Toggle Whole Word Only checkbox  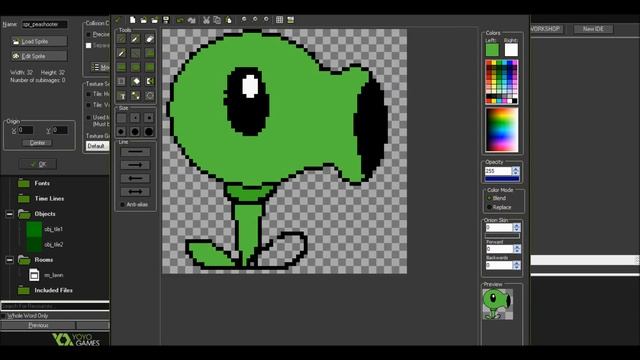pos(4,316)
